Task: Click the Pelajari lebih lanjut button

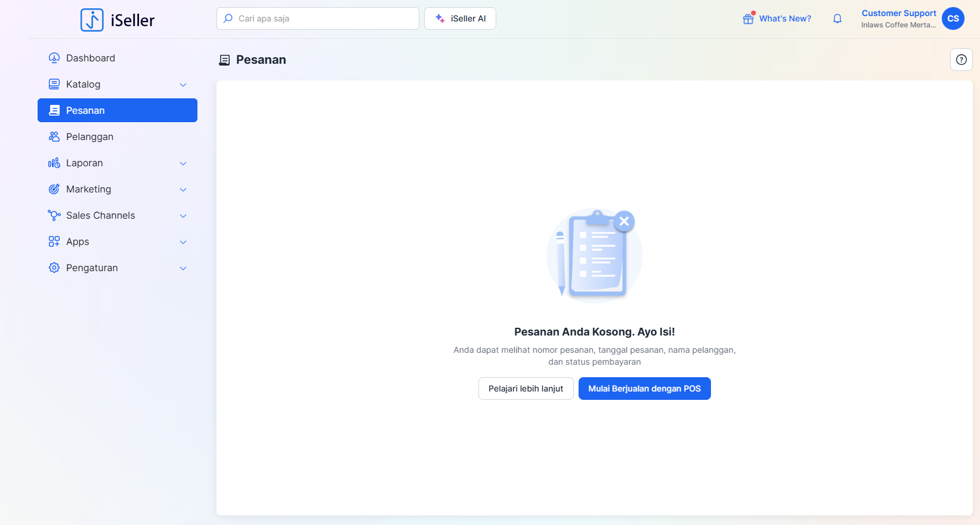Action: (x=525, y=389)
